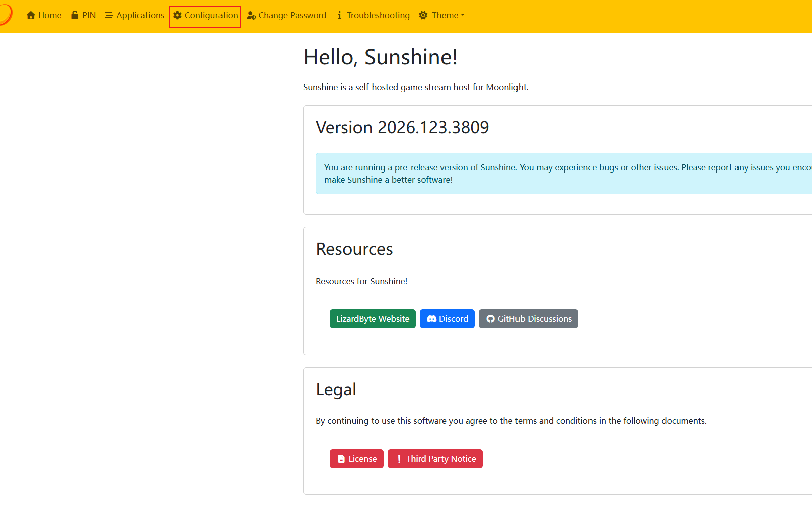Select the Troubleshooting text in navbar
Viewport: 812px width, 512px height.
point(378,15)
